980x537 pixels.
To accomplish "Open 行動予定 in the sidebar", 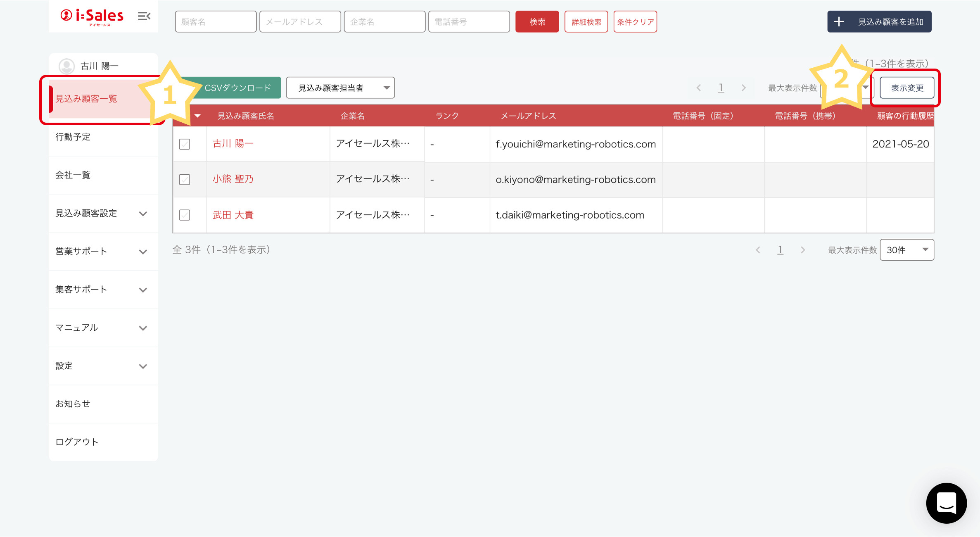I will pyautogui.click(x=73, y=137).
